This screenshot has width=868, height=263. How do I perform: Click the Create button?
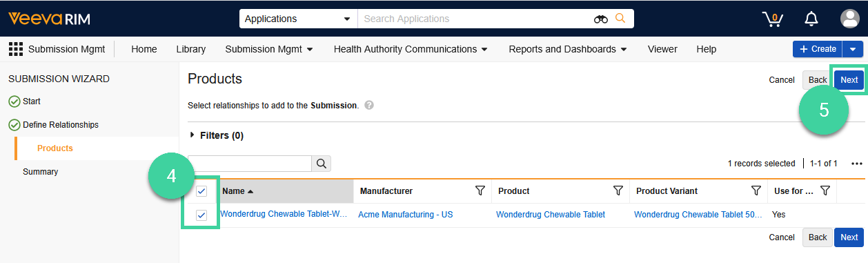pyautogui.click(x=818, y=49)
